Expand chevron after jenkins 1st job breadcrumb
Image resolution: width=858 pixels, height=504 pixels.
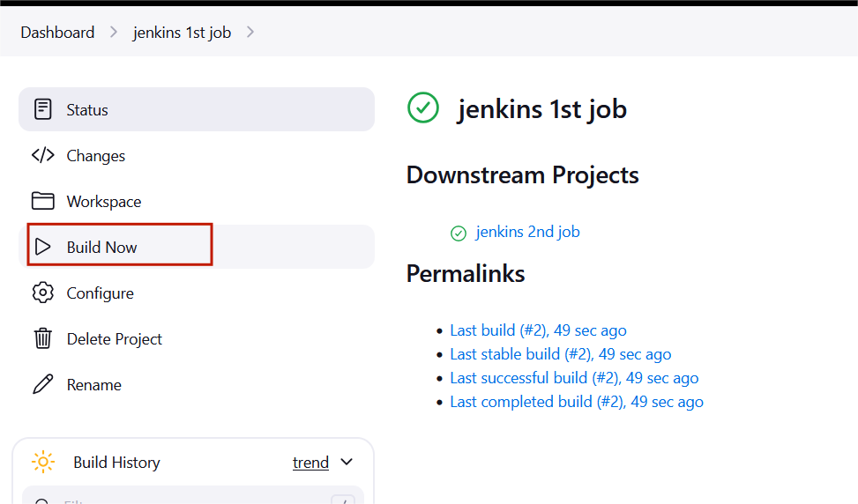pos(250,33)
